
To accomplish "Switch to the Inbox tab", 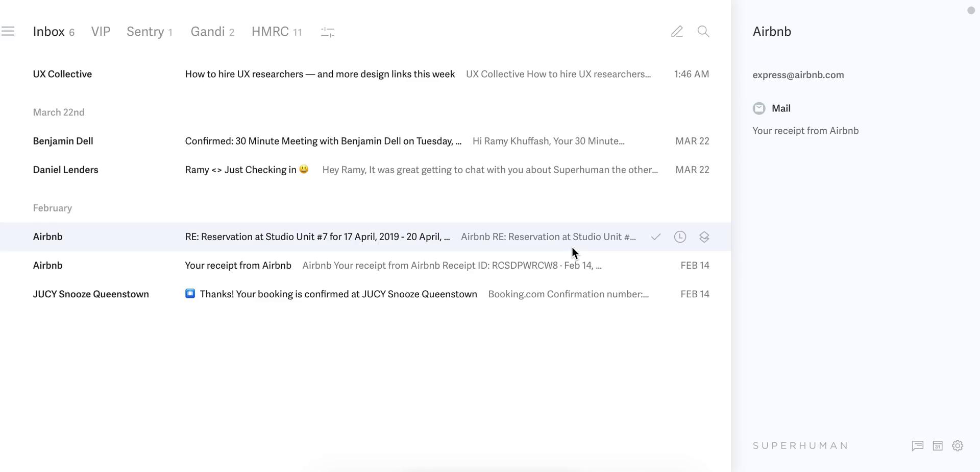I will (x=54, y=32).
